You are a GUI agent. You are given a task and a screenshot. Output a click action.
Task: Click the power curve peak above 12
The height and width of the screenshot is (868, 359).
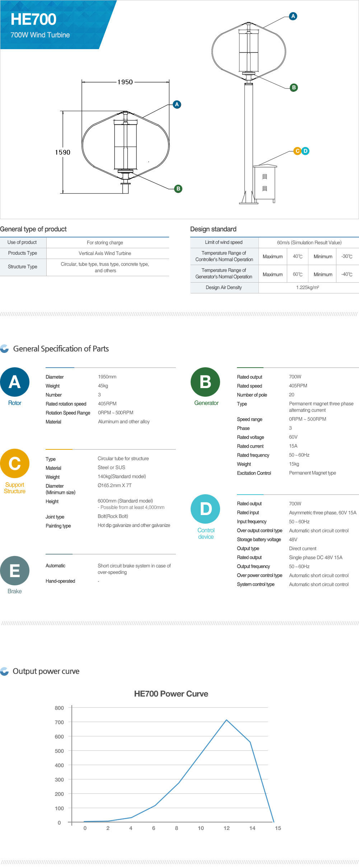coord(227,720)
